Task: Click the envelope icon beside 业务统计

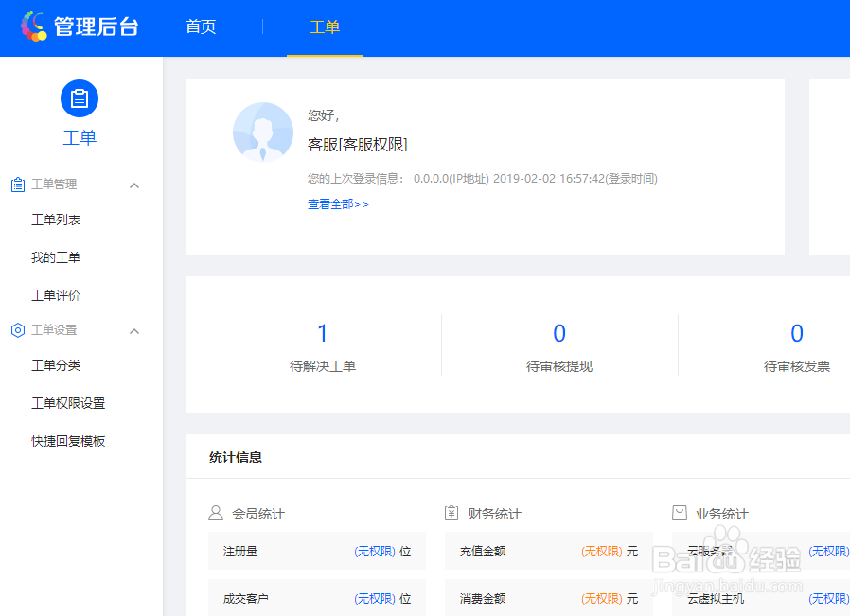Action: (679, 513)
